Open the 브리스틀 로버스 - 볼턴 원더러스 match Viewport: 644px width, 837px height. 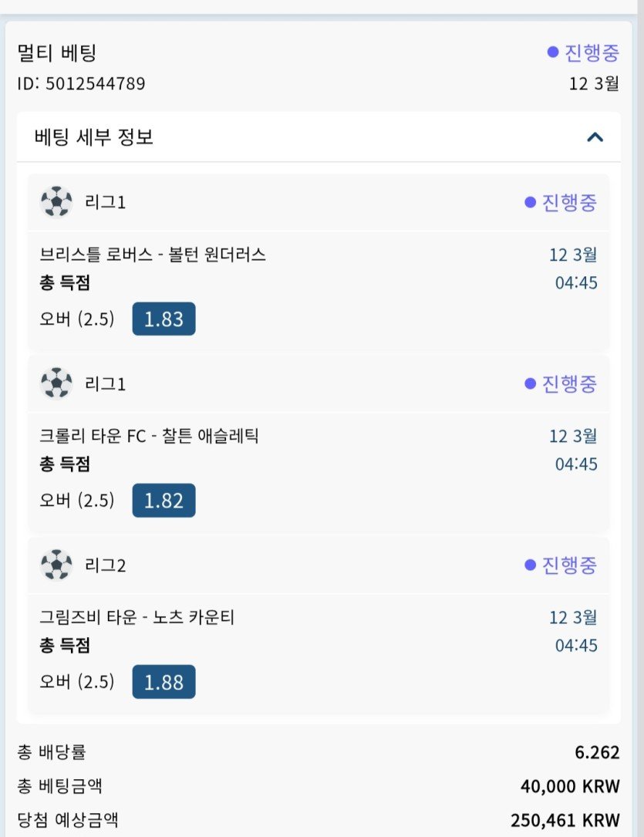153,255
